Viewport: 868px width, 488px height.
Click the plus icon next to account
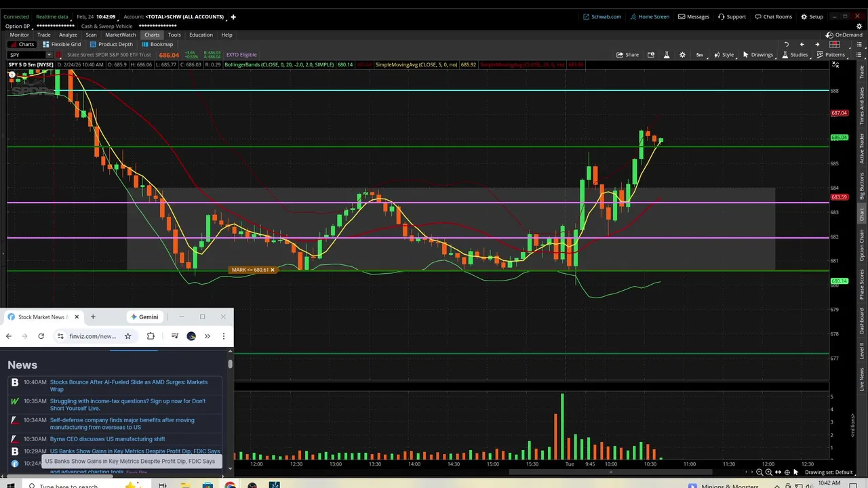point(233,16)
